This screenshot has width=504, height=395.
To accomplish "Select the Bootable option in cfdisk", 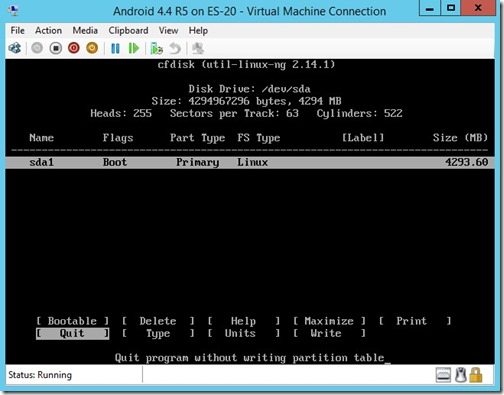I will coord(72,321).
